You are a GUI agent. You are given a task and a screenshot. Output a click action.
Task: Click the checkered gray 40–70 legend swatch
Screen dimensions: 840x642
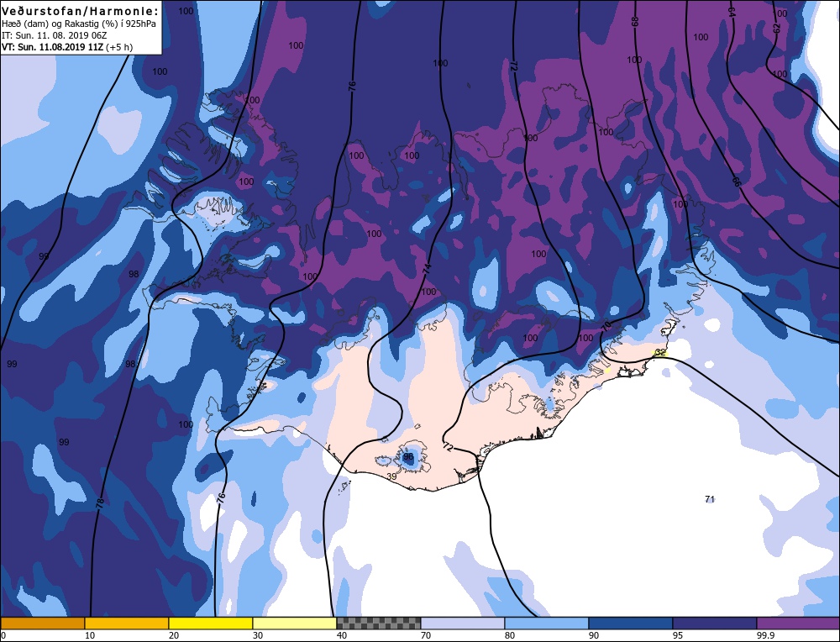(x=379, y=623)
